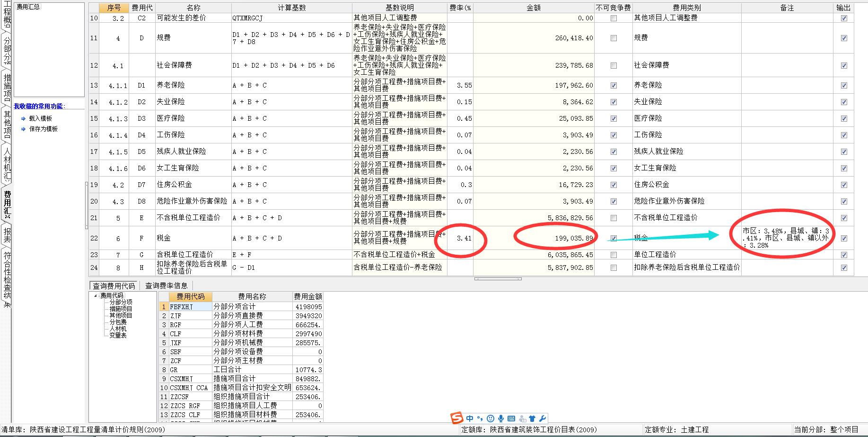Viewport: 868px width, 437px height.
Task: Click the 载入模板 link
Action: coord(41,118)
